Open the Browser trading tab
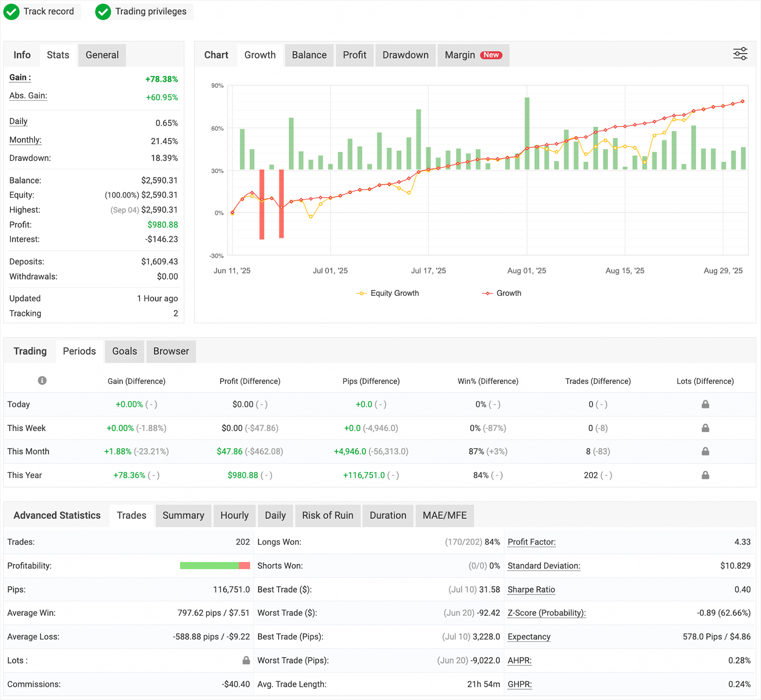Viewport: 761px width, 700px height. [171, 351]
